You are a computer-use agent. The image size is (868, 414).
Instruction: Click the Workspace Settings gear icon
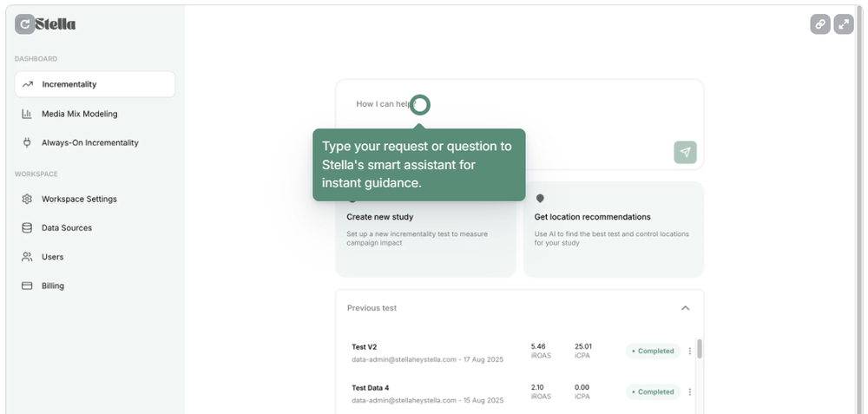coord(27,199)
